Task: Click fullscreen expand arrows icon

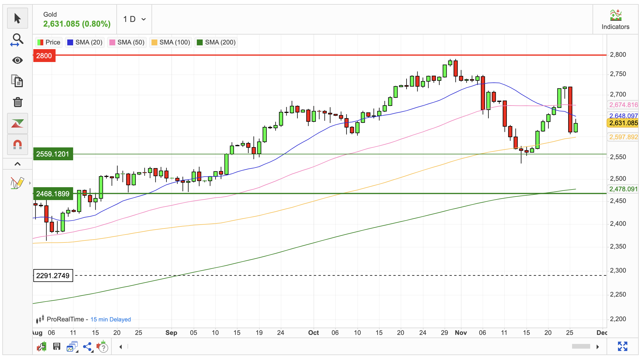Action: pos(622,346)
